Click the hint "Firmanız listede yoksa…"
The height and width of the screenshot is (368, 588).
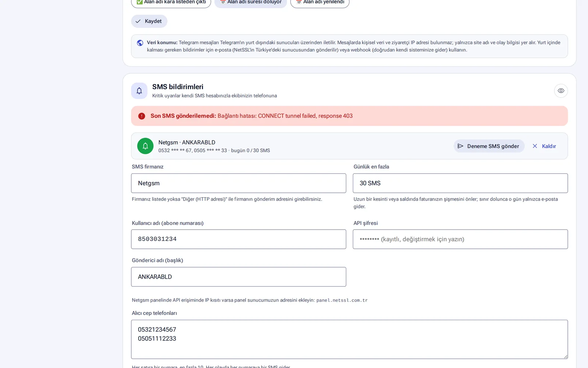[x=227, y=199]
